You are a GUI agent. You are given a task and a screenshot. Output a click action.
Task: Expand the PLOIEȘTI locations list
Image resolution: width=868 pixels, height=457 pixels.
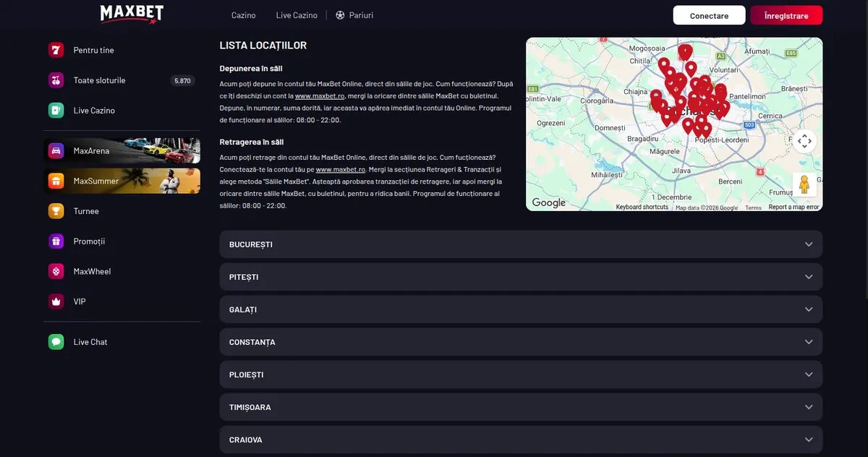(521, 375)
